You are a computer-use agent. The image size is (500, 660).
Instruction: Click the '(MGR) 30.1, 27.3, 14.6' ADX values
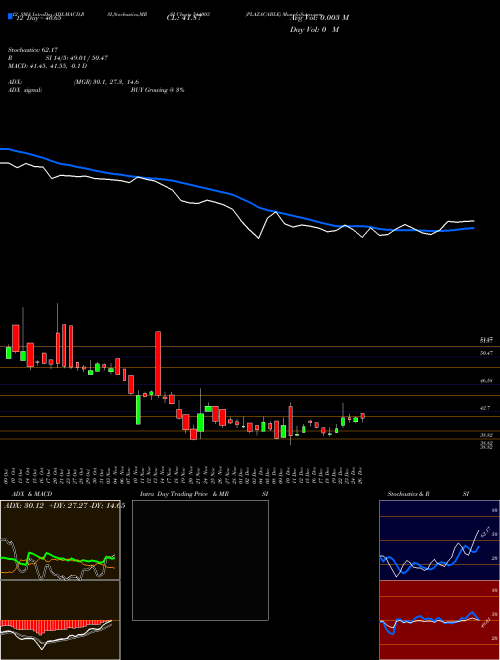point(106,82)
